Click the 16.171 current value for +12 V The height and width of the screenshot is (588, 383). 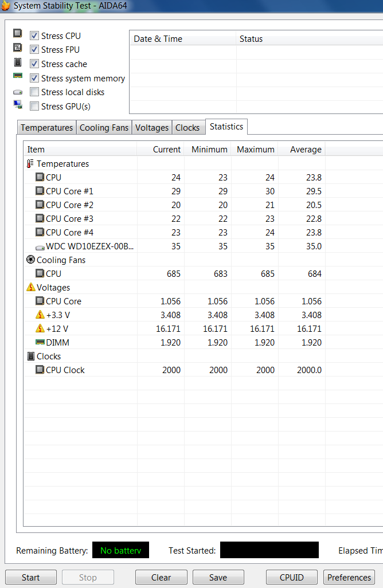point(168,329)
